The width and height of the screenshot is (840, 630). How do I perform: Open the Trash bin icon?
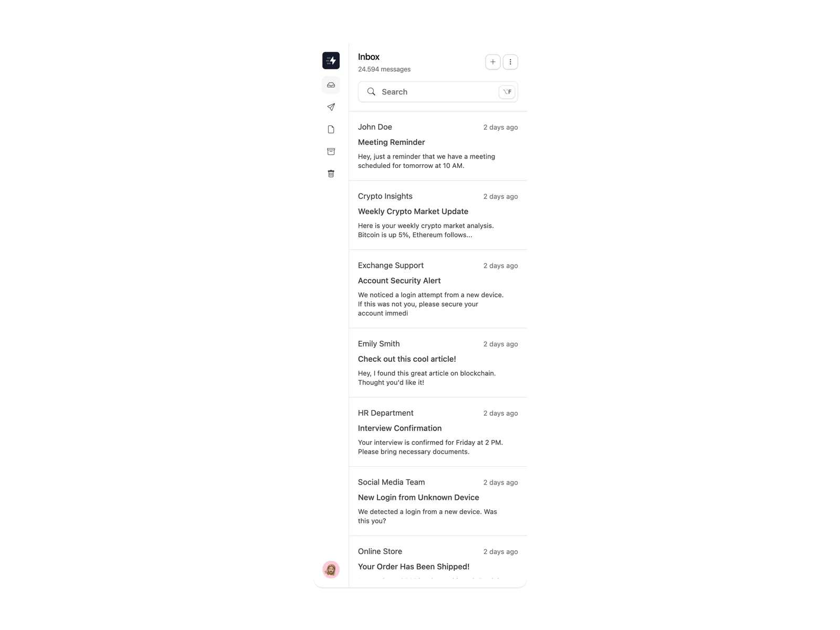[331, 174]
